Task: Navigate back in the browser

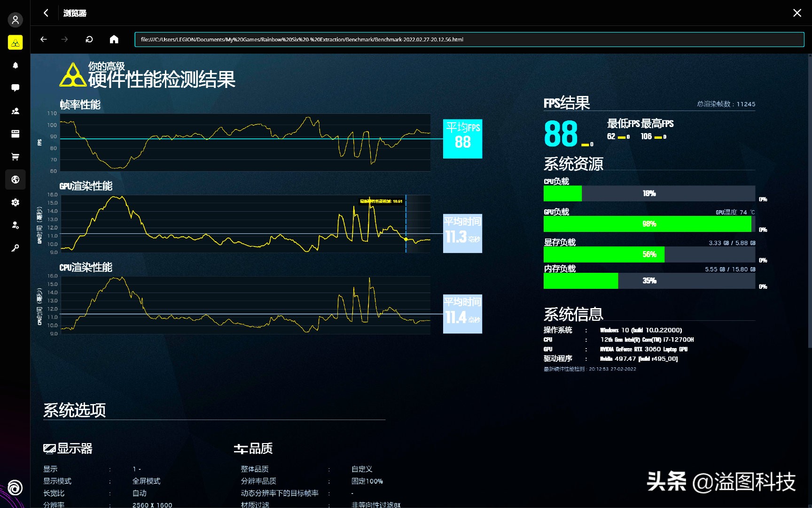Action: [x=43, y=40]
